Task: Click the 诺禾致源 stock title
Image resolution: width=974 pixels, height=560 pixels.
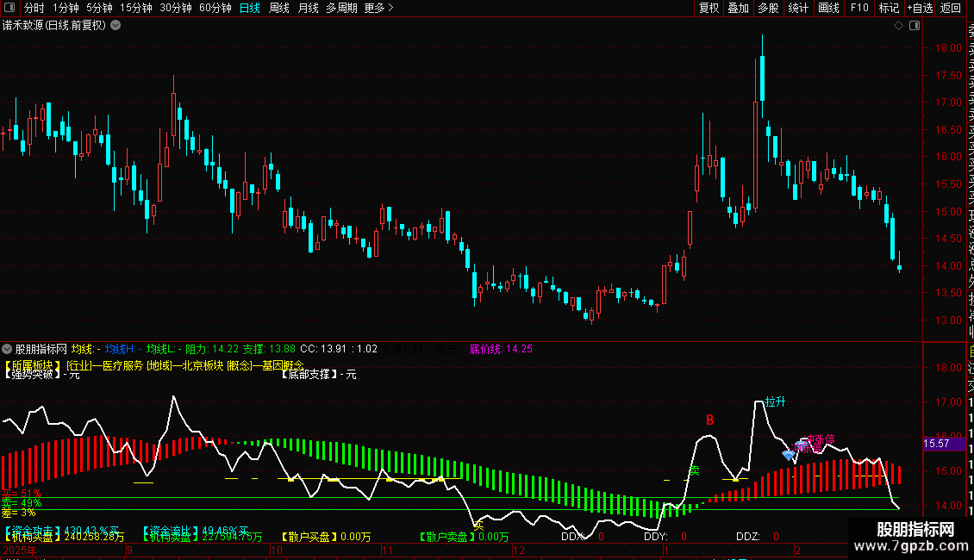Action: (x=22, y=26)
